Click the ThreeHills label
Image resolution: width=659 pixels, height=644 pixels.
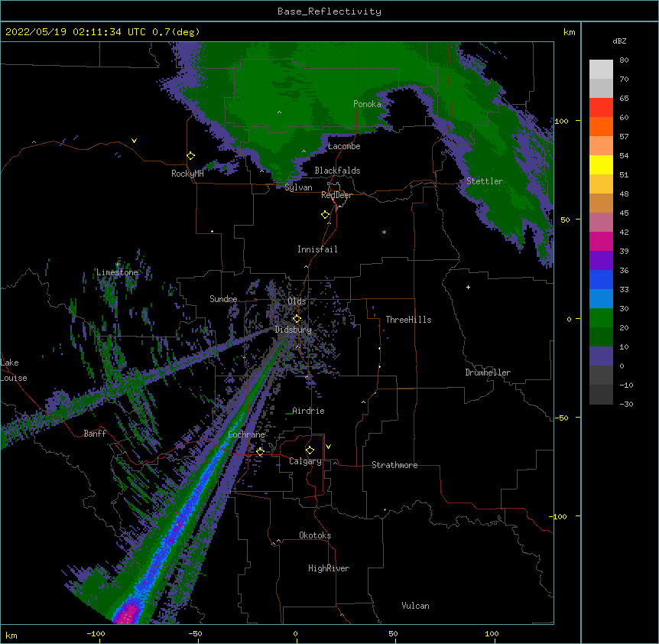(x=408, y=320)
